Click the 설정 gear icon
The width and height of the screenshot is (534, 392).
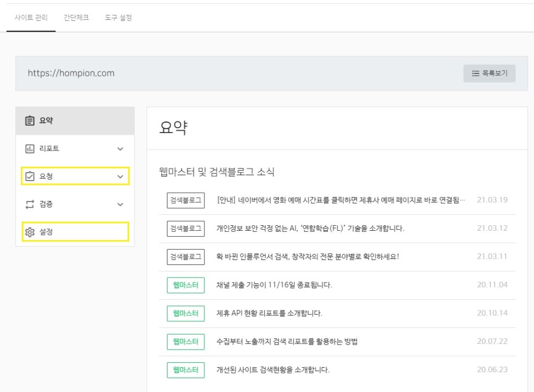point(30,232)
